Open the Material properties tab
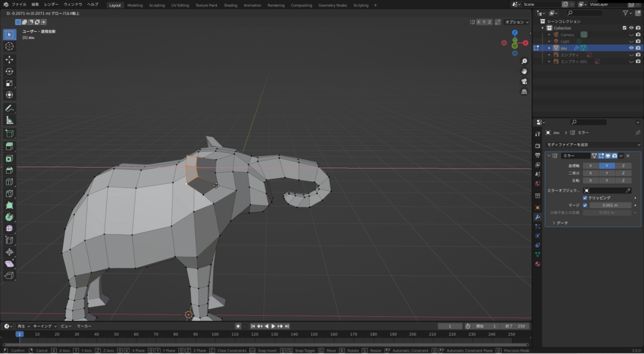The image size is (644, 354). pyautogui.click(x=538, y=264)
